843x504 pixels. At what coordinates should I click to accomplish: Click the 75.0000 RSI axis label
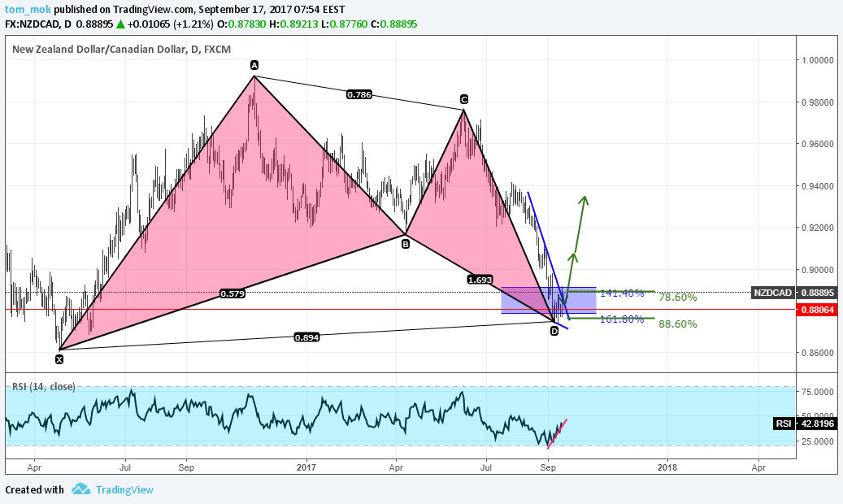tap(818, 392)
